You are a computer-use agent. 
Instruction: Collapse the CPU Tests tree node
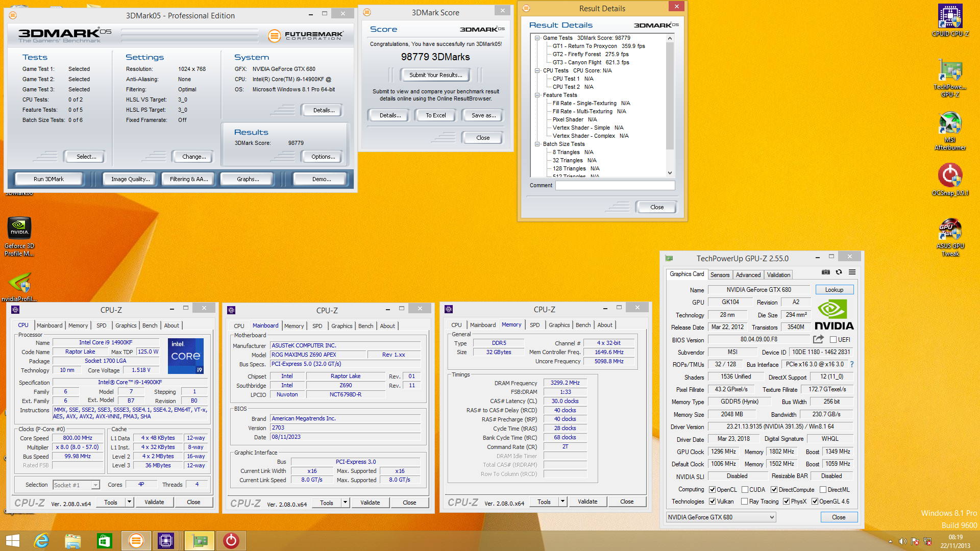point(537,70)
